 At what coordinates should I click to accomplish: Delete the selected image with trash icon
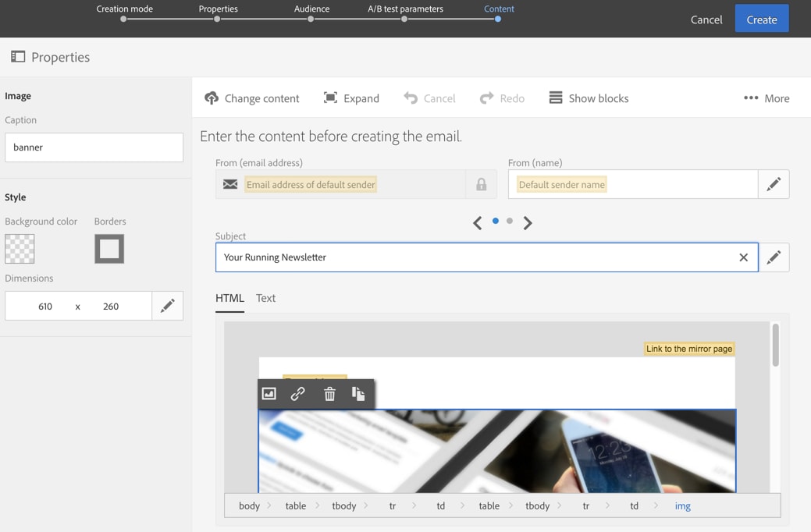pyautogui.click(x=329, y=394)
